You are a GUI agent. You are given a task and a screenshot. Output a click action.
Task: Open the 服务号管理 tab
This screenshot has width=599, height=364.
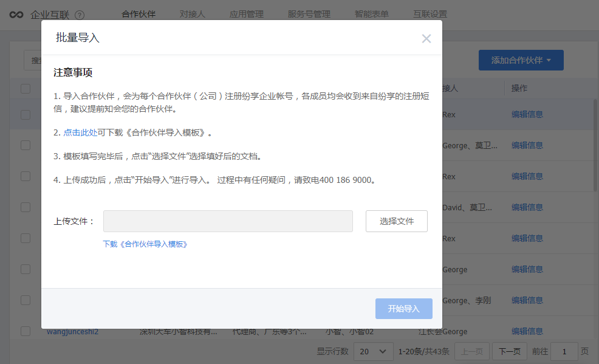click(309, 14)
